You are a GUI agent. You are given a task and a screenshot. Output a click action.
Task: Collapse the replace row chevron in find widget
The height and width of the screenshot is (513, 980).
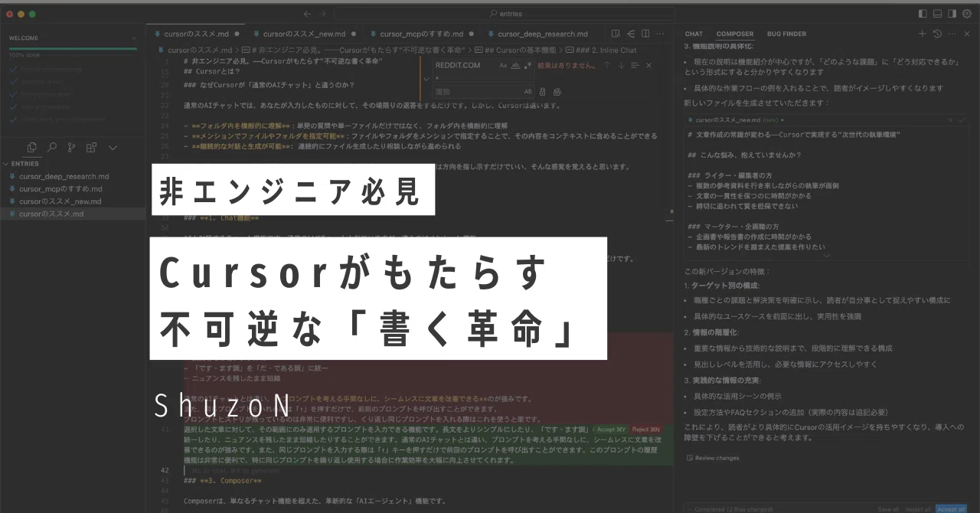click(426, 78)
